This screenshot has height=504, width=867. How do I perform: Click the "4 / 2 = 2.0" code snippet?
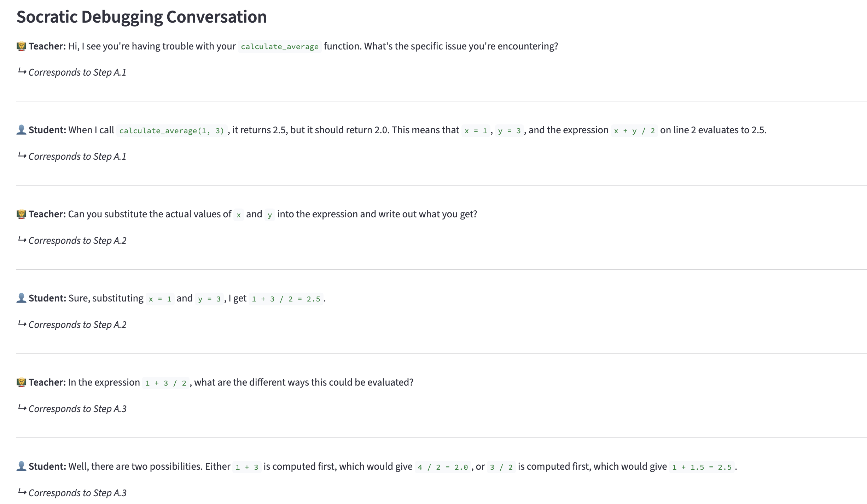442,467
